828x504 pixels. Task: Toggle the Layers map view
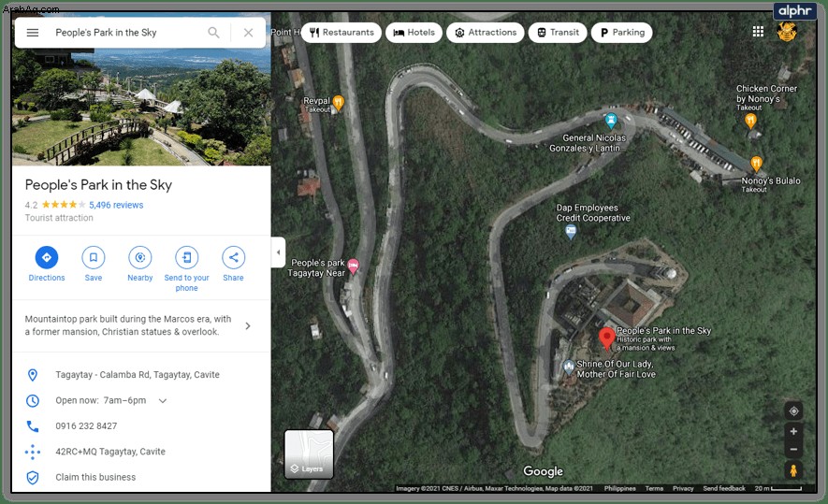coord(309,454)
